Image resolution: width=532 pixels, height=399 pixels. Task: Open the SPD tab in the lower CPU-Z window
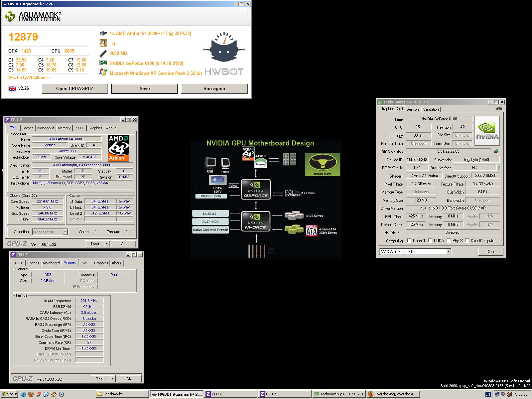click(x=85, y=263)
